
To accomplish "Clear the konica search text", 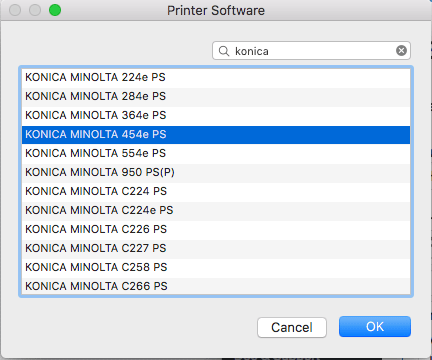I will click(x=401, y=51).
